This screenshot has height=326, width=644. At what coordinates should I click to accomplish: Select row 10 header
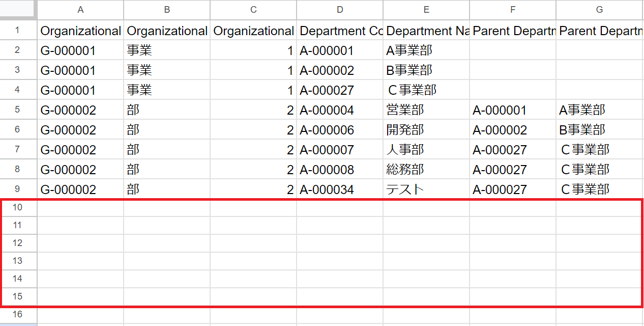(x=18, y=207)
